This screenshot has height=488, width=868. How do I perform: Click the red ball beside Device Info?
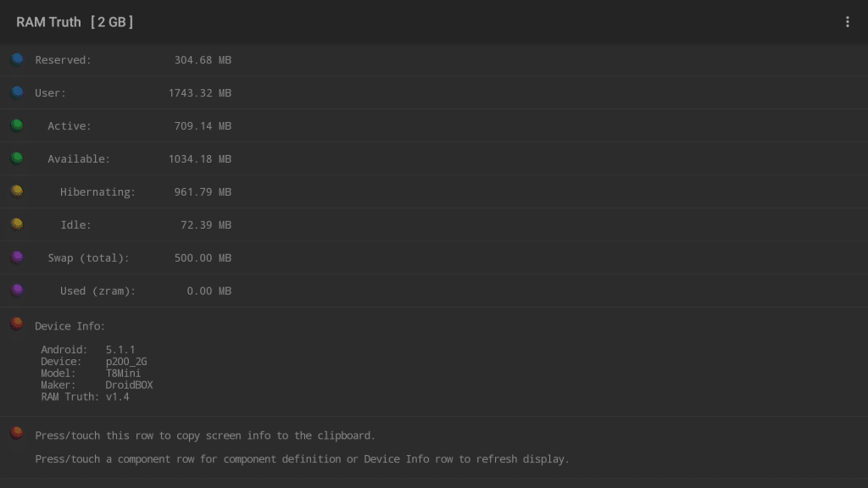(x=17, y=324)
